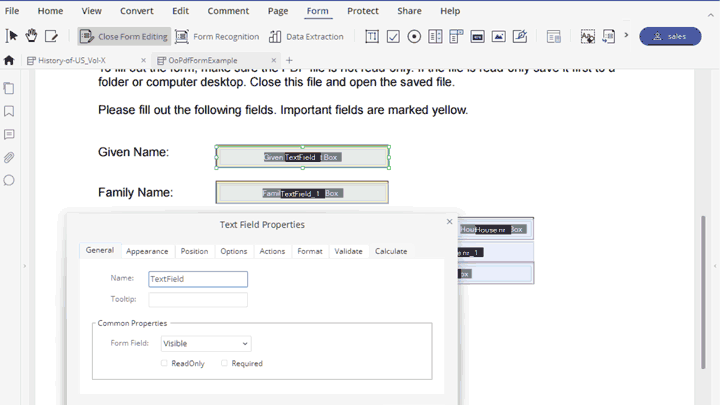Open the Protect menu
720x405 pixels.
pos(363,11)
